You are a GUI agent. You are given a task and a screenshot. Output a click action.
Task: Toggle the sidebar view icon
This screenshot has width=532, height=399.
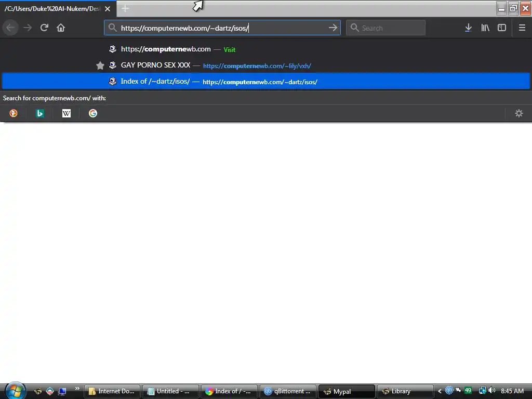pos(502,28)
